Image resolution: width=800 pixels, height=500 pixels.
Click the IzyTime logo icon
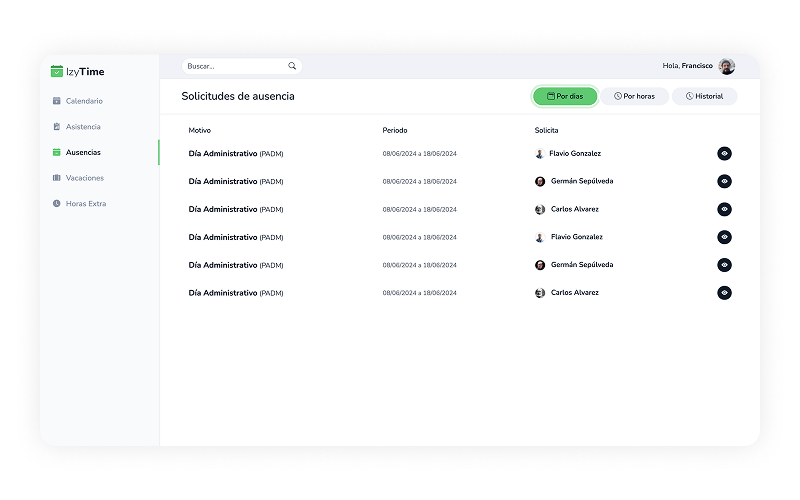[57, 72]
